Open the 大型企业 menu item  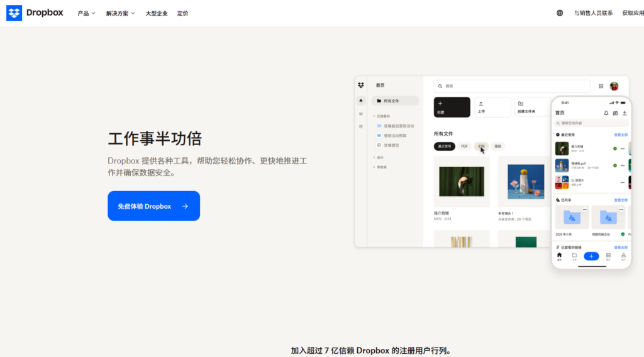(157, 14)
